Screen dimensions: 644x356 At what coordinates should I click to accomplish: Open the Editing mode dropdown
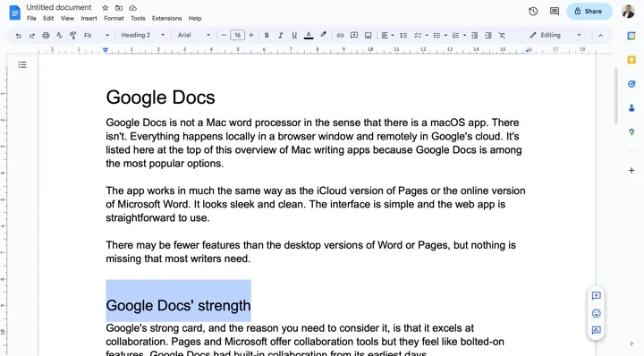pyautogui.click(x=555, y=35)
